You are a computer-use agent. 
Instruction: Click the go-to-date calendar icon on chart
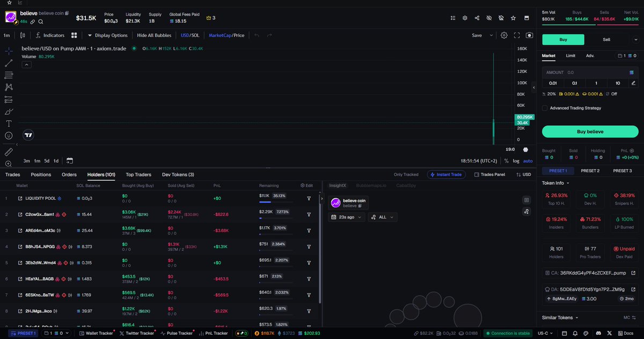(x=70, y=161)
